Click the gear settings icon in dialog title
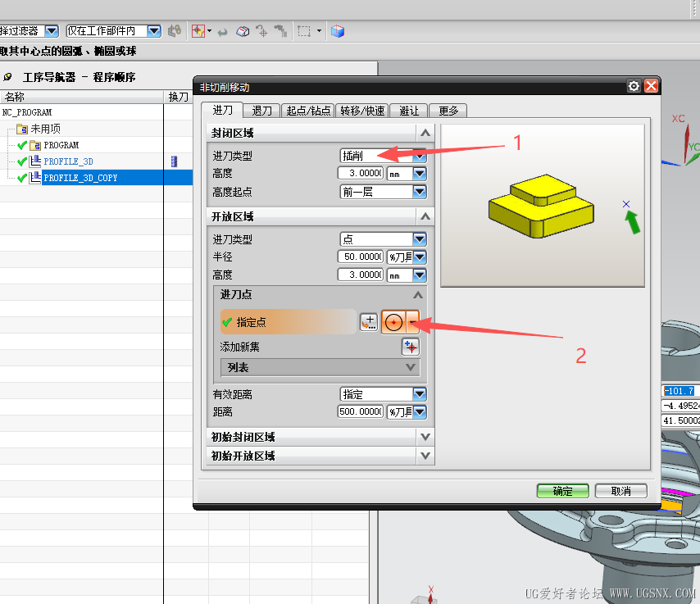This screenshot has width=700, height=604. 634,86
